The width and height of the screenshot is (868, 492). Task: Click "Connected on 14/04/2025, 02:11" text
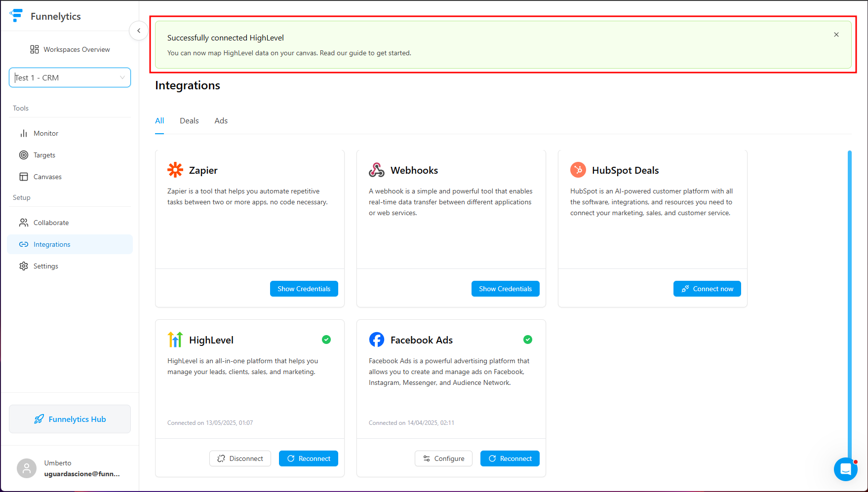[x=411, y=423]
